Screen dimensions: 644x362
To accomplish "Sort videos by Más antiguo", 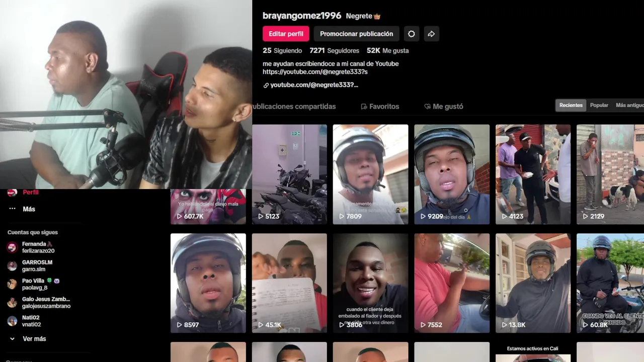I will (629, 105).
